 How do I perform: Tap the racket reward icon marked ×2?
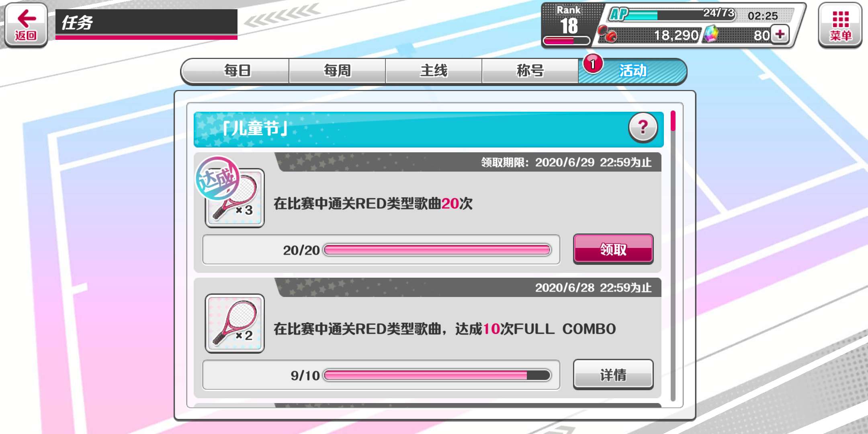[x=235, y=323]
